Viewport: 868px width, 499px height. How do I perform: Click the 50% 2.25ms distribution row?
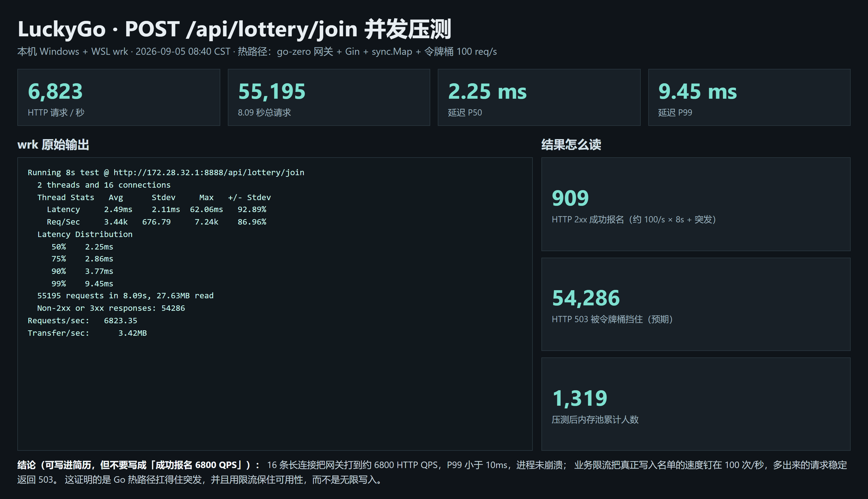(x=82, y=247)
